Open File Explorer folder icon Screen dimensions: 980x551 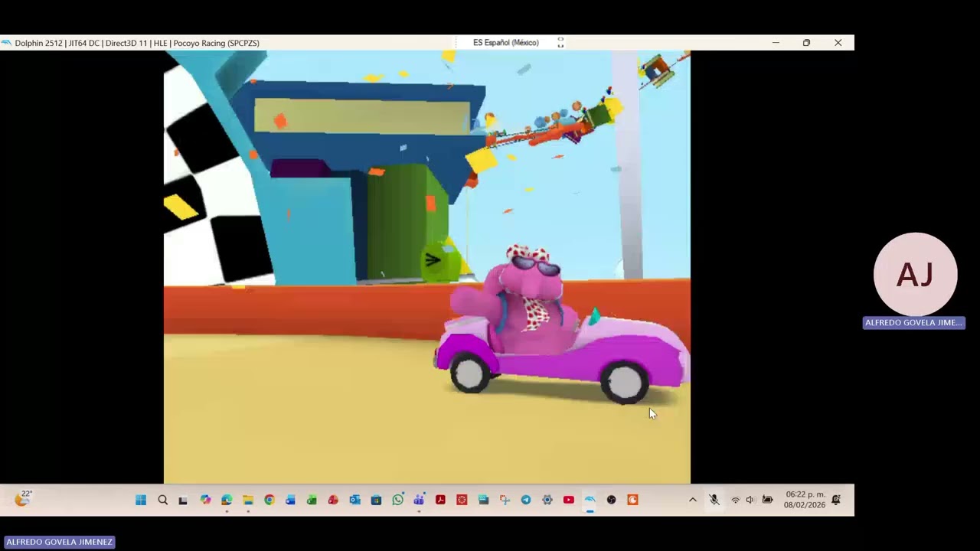tap(248, 500)
